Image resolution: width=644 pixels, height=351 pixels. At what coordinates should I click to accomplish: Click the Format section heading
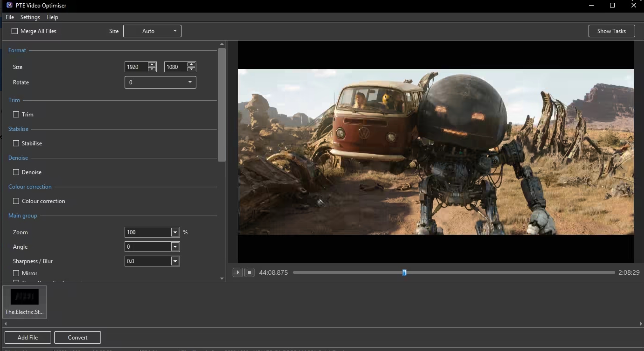click(17, 50)
